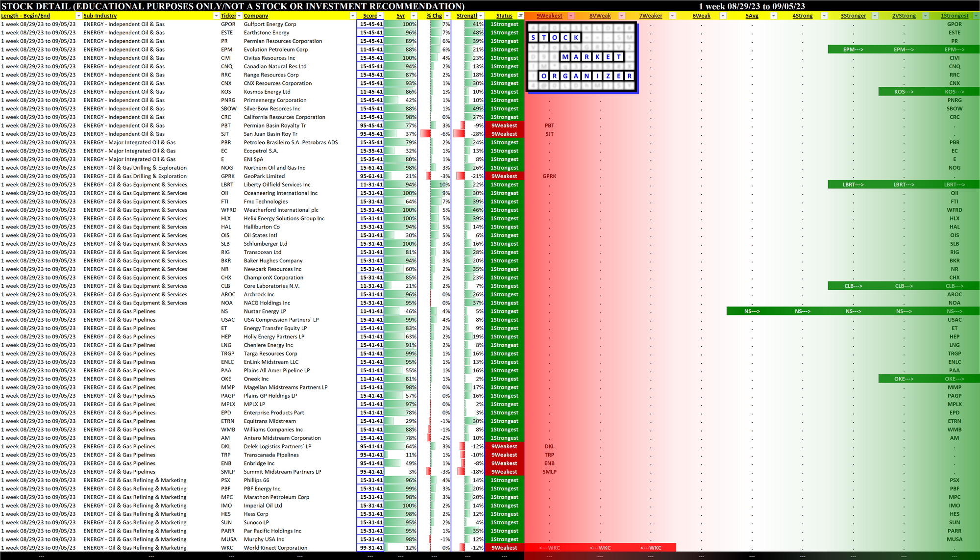Click the 3Stronger column header link
This screenshot has height=560, width=980.
pyautogui.click(x=853, y=16)
